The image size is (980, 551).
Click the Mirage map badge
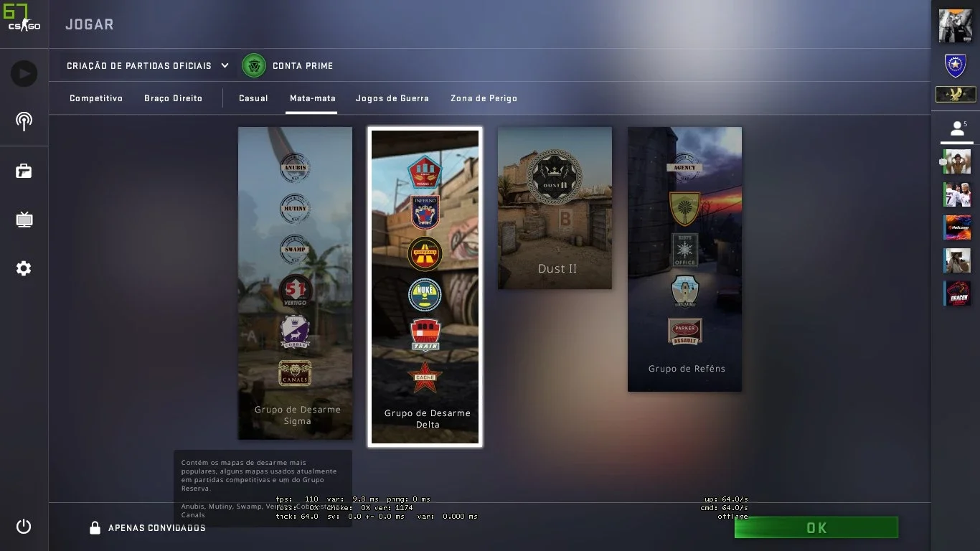click(x=425, y=172)
